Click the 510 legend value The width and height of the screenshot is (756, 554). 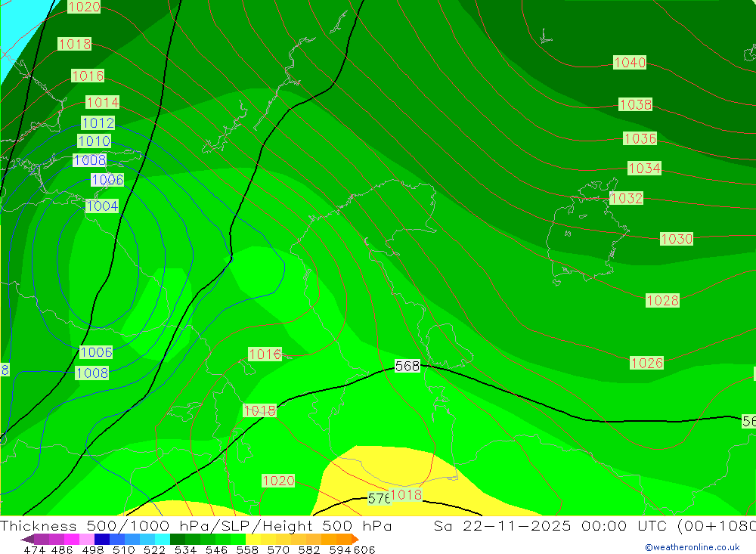point(123,549)
